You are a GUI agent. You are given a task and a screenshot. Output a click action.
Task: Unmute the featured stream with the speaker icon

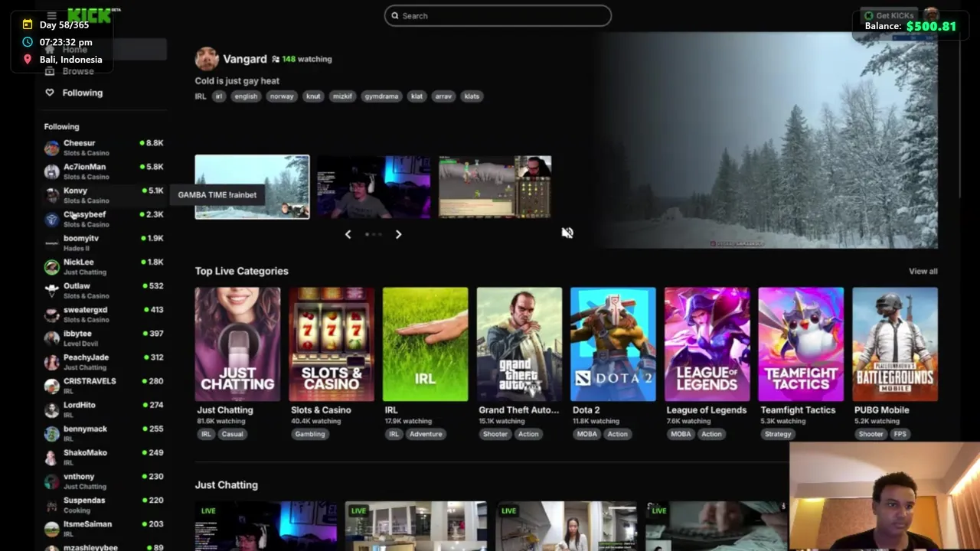567,233
